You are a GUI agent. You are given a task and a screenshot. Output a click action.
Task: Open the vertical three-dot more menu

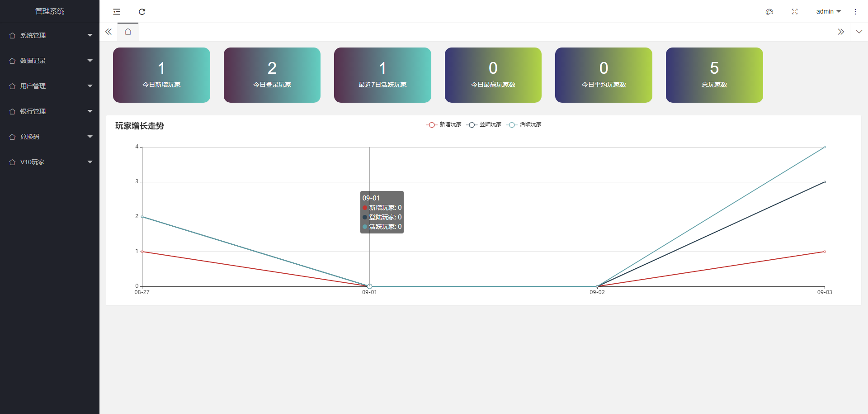855,12
